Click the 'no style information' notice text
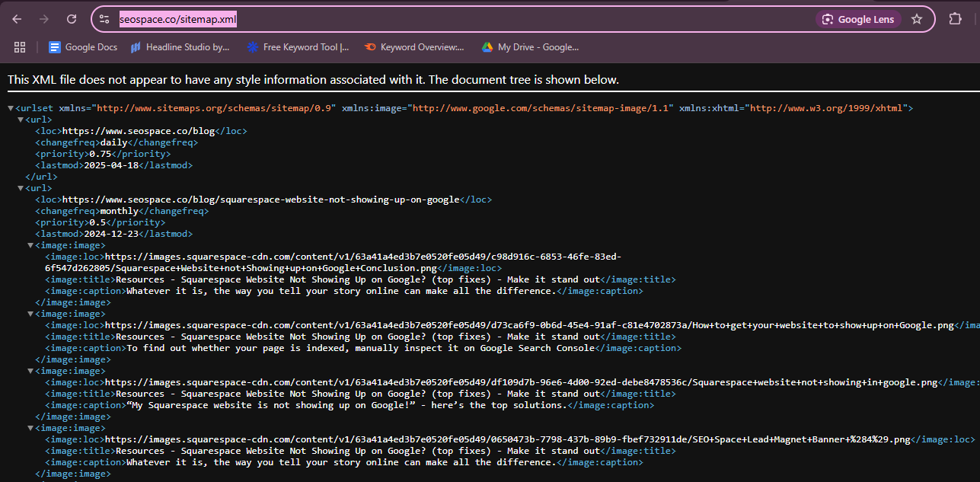 point(313,80)
